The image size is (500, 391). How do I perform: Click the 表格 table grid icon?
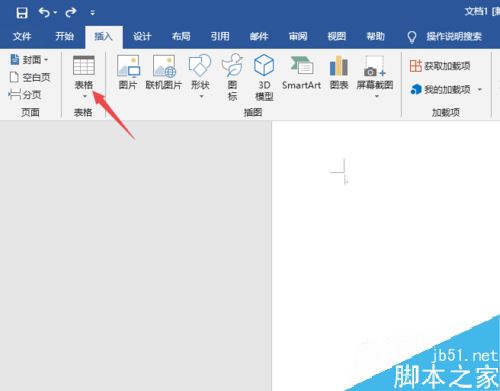(84, 65)
